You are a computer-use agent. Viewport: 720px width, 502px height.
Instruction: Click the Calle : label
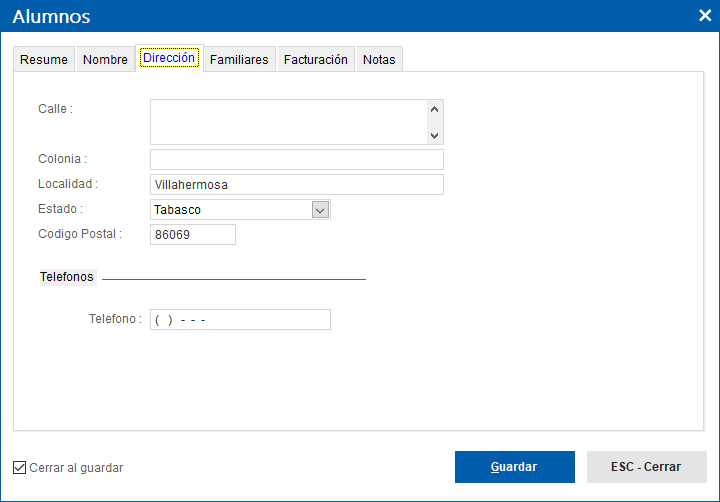tap(56, 109)
